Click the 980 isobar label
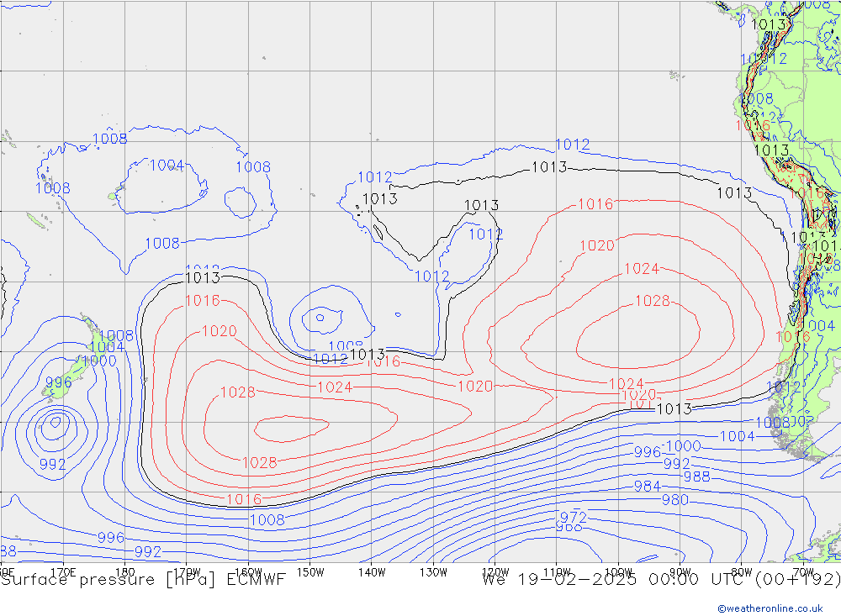 point(674,500)
